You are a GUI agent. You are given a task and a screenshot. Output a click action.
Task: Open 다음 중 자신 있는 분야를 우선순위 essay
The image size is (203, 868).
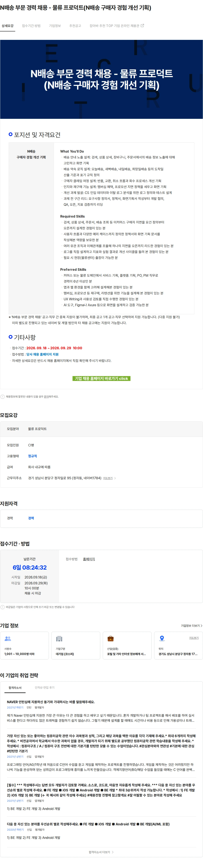coord(88,824)
